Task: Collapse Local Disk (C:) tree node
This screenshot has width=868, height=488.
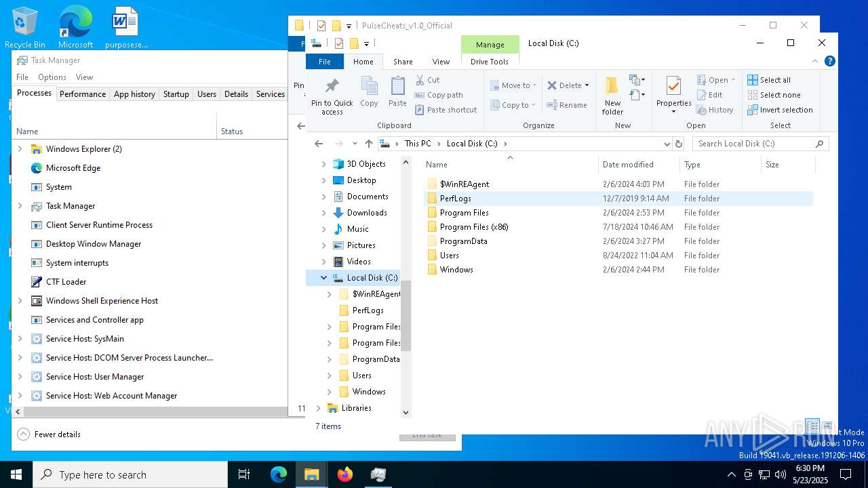Action: pos(323,278)
